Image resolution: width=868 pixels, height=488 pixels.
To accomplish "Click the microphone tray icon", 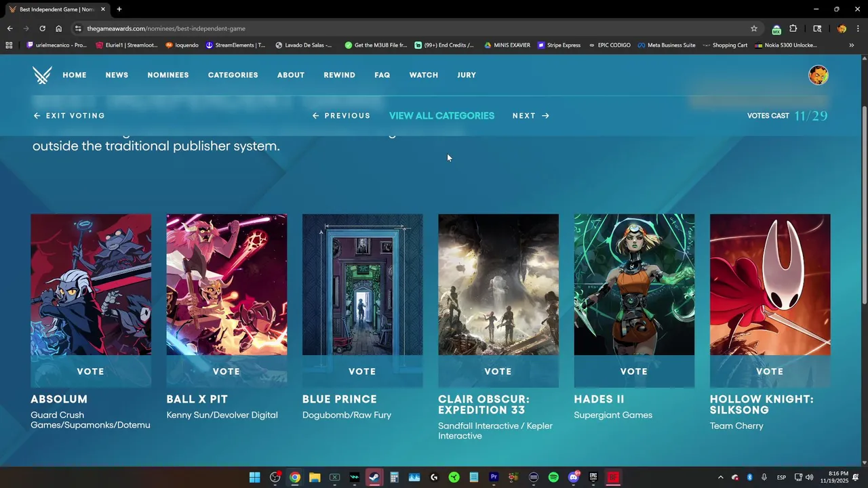I will point(764,477).
